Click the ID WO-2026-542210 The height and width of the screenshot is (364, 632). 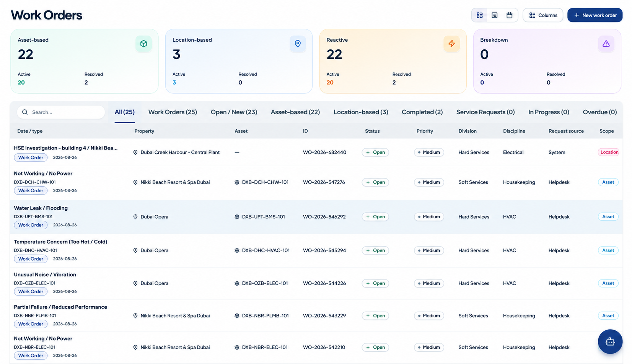click(x=324, y=347)
